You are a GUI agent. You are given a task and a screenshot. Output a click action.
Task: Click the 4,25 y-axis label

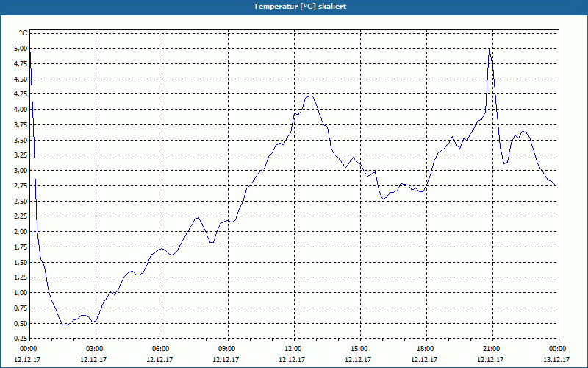click(21, 94)
